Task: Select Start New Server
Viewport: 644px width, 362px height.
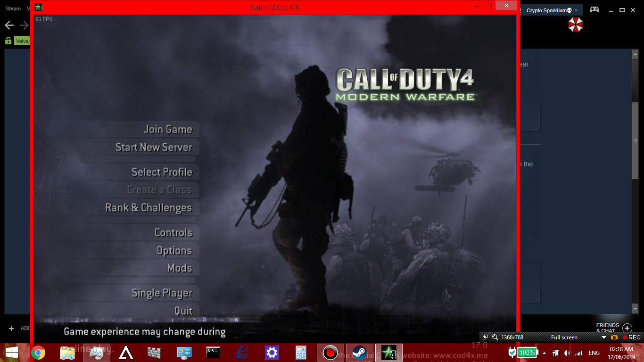Action: point(154,147)
